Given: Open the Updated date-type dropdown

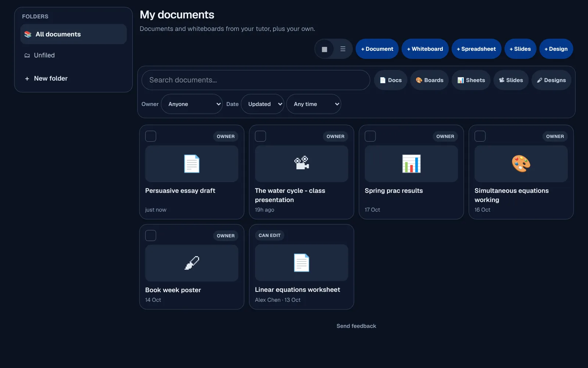Looking at the screenshot, I should pyautogui.click(x=262, y=104).
